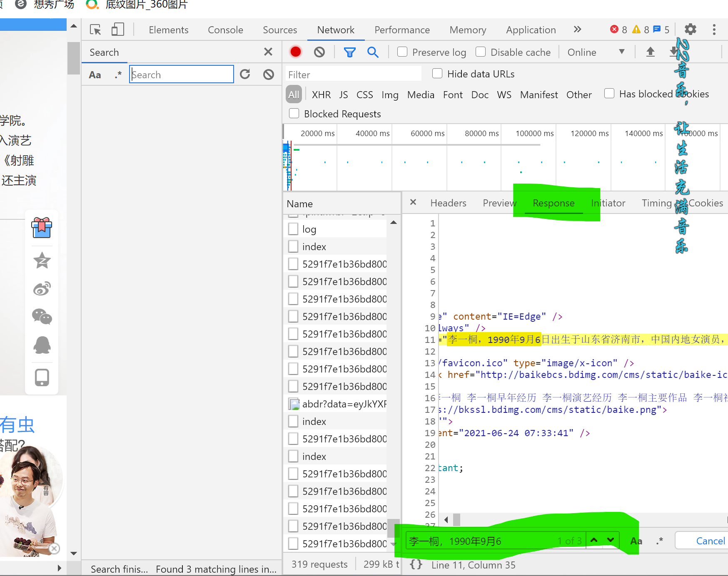
Task: Enable the Preserve log checkbox
Action: 402,52
